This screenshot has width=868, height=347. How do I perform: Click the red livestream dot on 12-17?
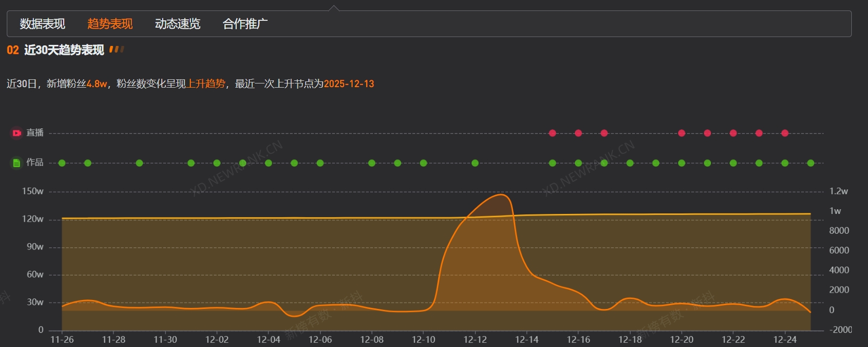pyautogui.click(x=604, y=133)
